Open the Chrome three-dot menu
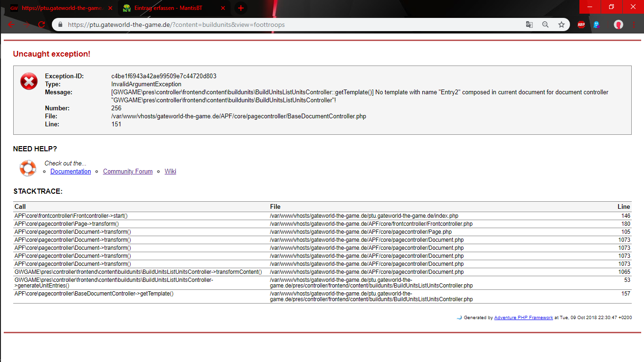The height and width of the screenshot is (362, 644). coord(634,25)
